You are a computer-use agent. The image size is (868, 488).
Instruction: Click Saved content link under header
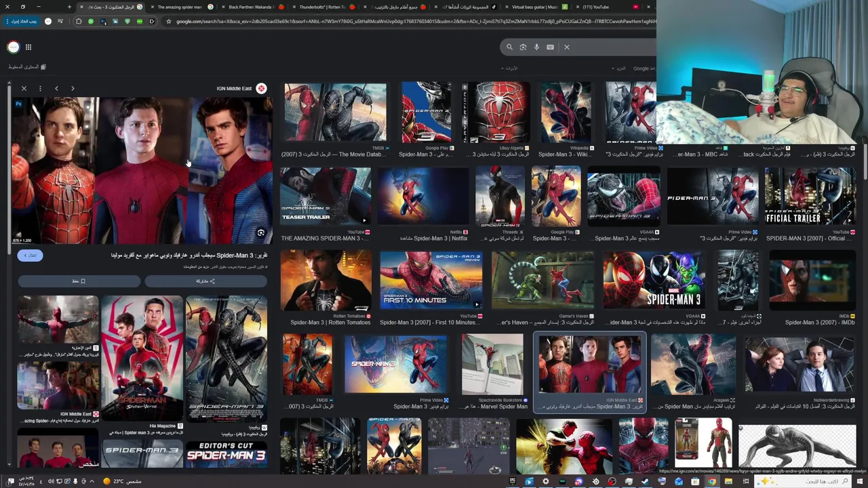click(x=27, y=67)
